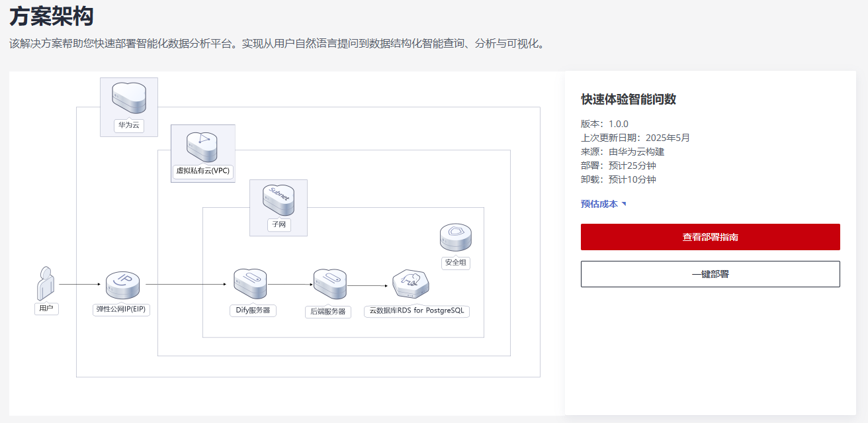Click the VPC (虚拟私有云) cloud icon
Screen dimensions: 868x423
click(x=202, y=147)
